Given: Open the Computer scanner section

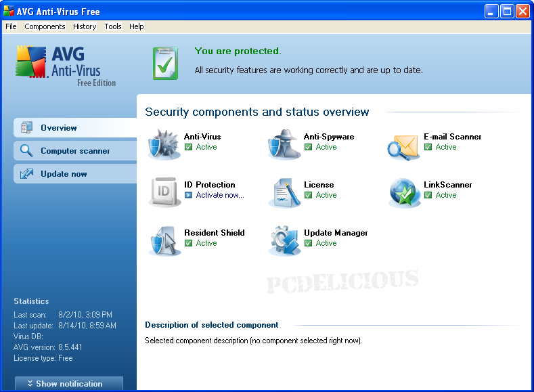Looking at the screenshot, I should coord(75,150).
